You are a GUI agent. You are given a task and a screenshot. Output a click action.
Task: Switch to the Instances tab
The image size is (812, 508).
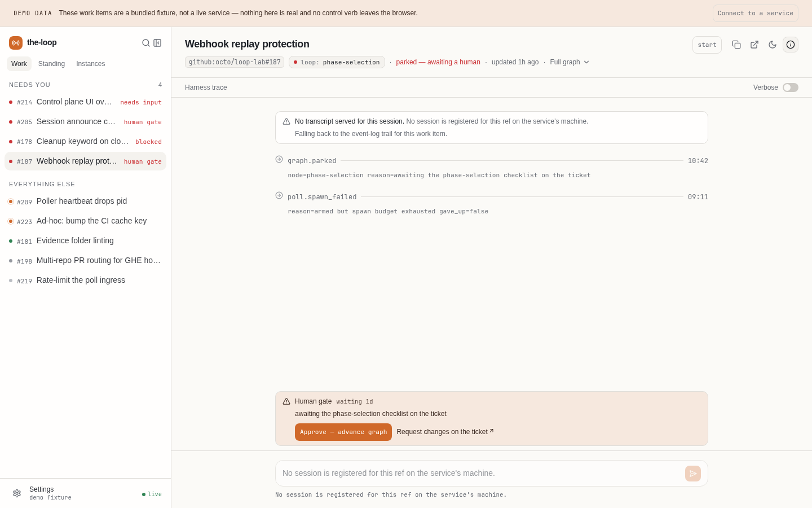coord(91,64)
